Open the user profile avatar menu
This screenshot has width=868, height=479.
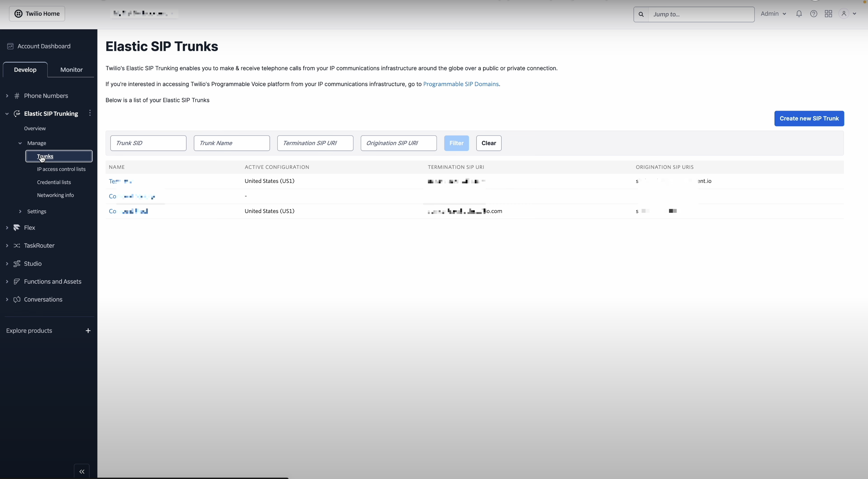pos(844,14)
